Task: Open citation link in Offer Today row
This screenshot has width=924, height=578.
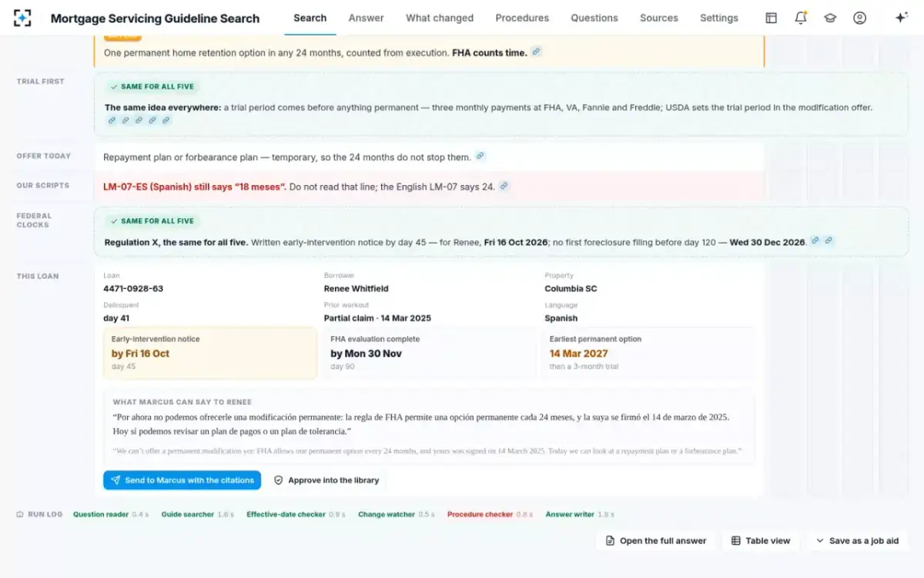Action: (x=480, y=156)
